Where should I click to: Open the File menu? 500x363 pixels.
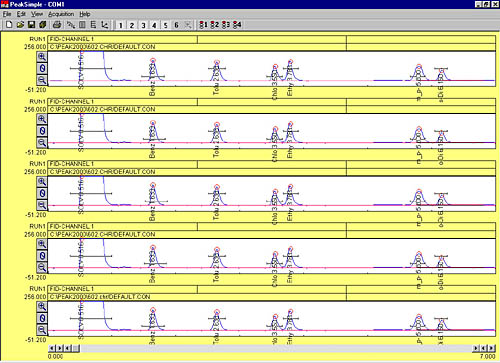pos(7,14)
